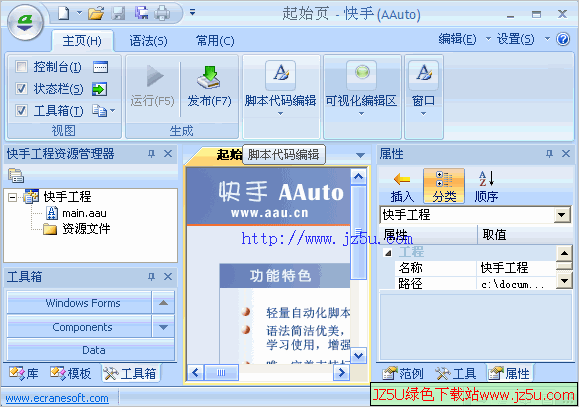Click toolbox scroll down arrow button

pos(163,327)
